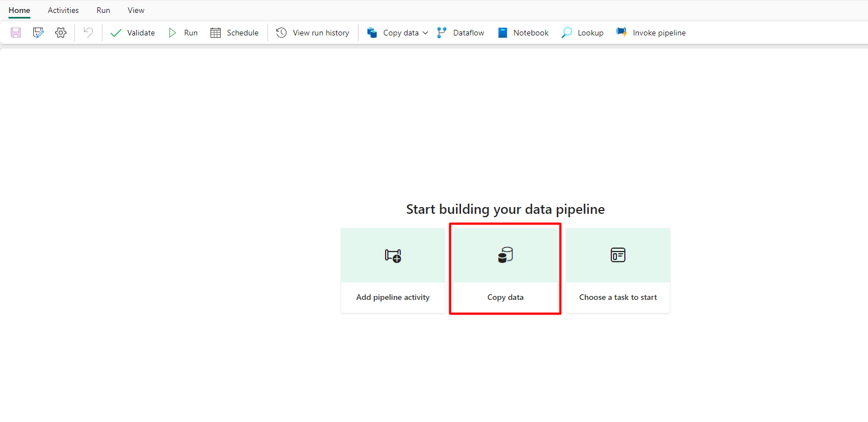The width and height of the screenshot is (868, 422).
Task: Switch to the Home tab
Action: [19, 10]
